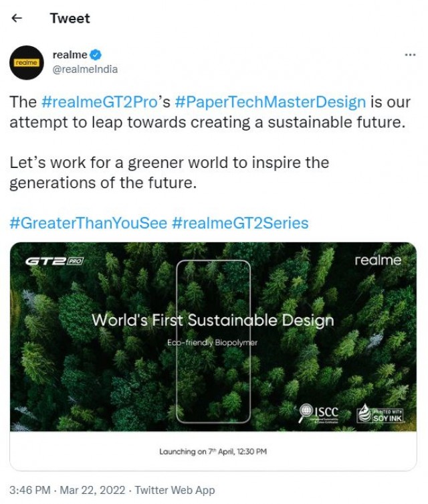Click the blue verified badge
Screen dimensions: 428x504
point(96,55)
